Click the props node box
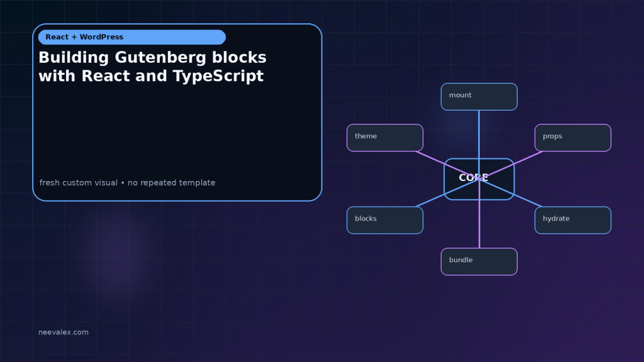Screen dimensions: 644x362 pyautogui.click(x=573, y=138)
